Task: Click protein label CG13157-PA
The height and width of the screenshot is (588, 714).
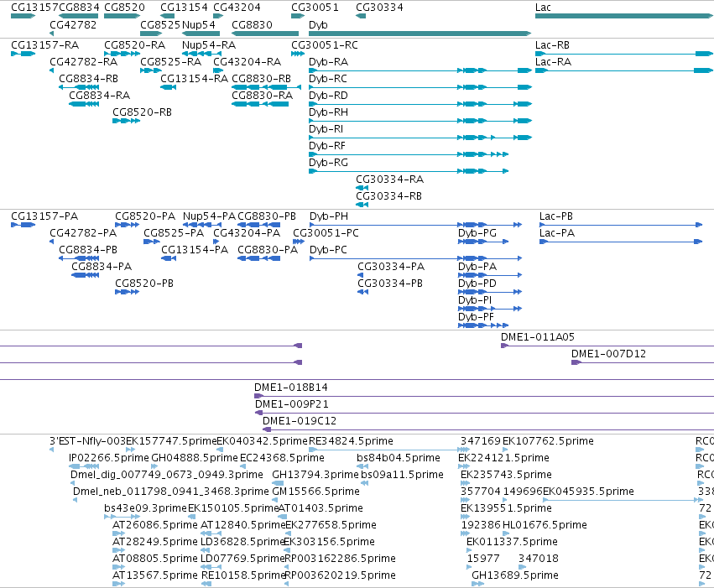Action: tap(44, 216)
